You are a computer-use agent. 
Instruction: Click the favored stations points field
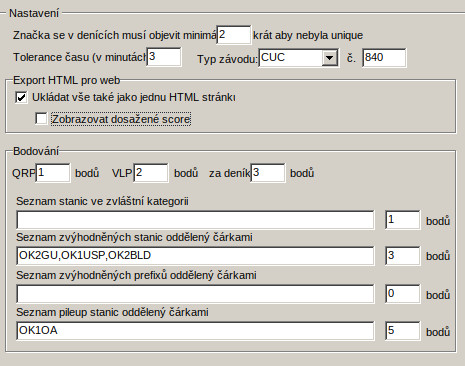click(x=403, y=256)
